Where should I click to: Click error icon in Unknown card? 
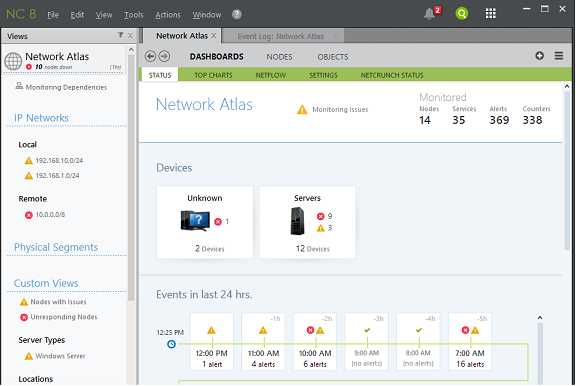click(218, 221)
